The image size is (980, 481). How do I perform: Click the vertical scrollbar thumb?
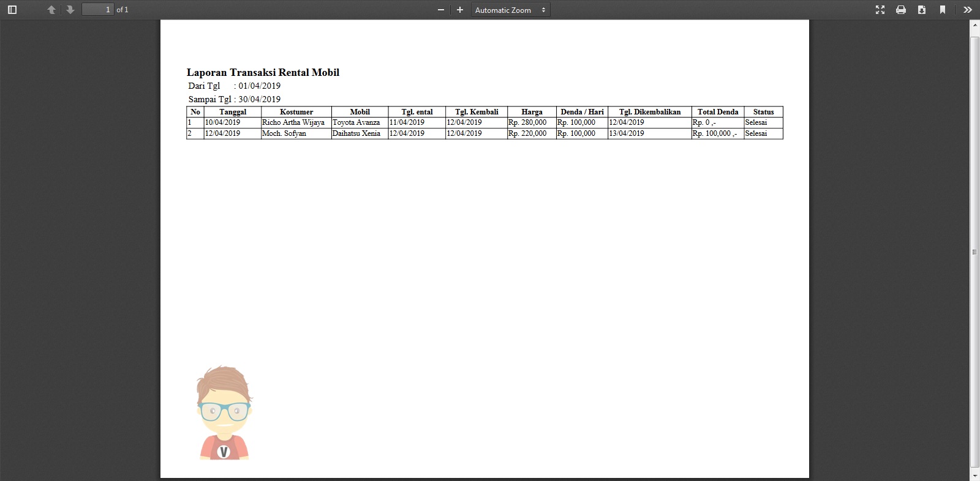pos(974,252)
